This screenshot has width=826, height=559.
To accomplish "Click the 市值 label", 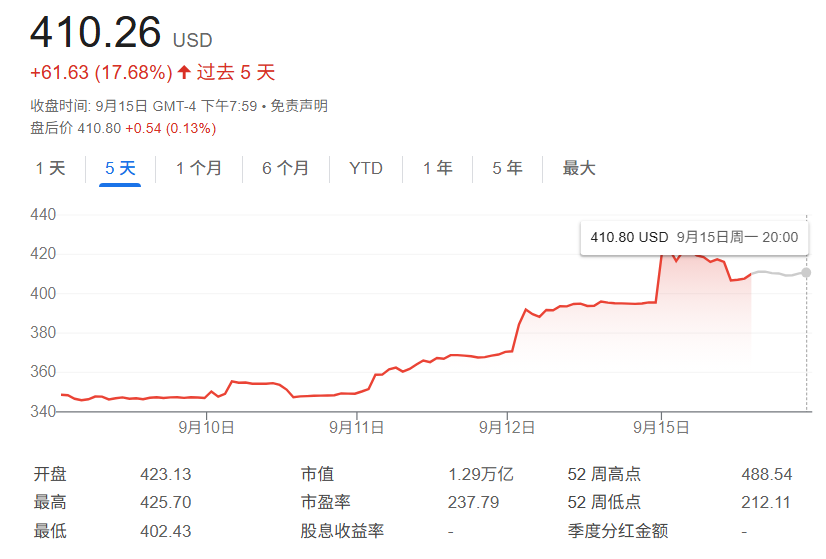I will click(x=318, y=474).
